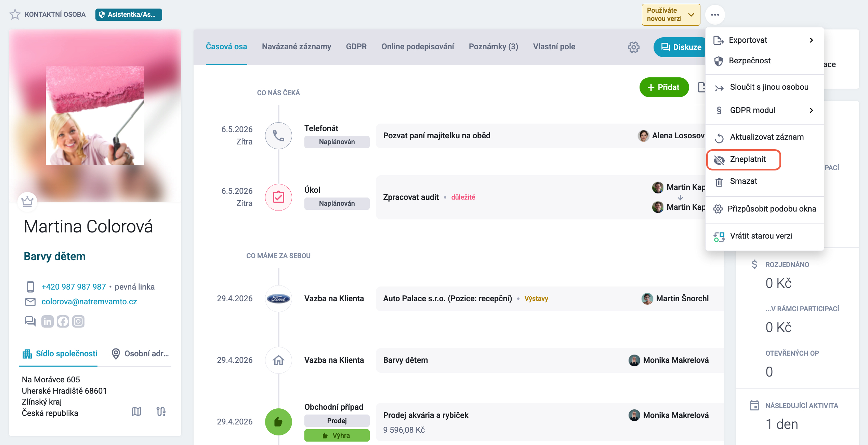Click the green Přidat button
This screenshot has height=445, width=868.
click(664, 87)
